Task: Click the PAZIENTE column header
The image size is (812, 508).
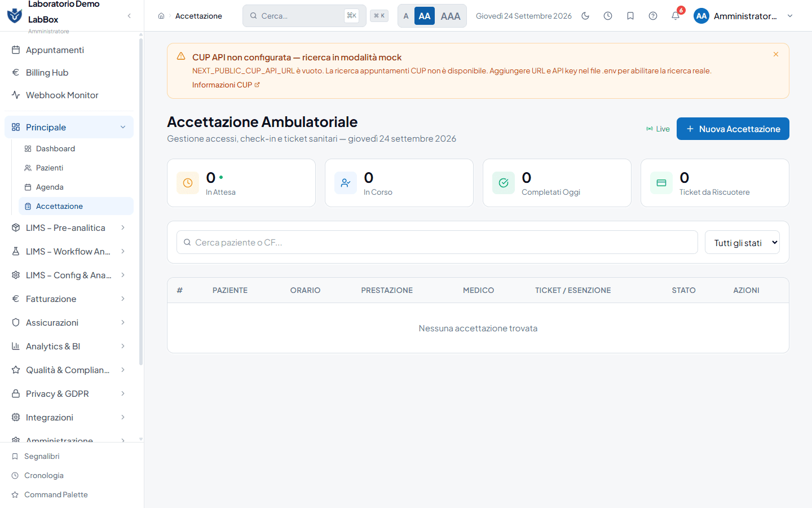Action: click(230, 290)
